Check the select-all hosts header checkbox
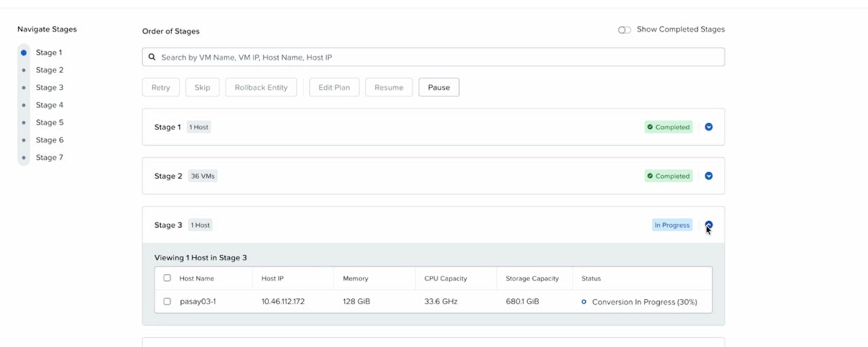 (x=167, y=278)
